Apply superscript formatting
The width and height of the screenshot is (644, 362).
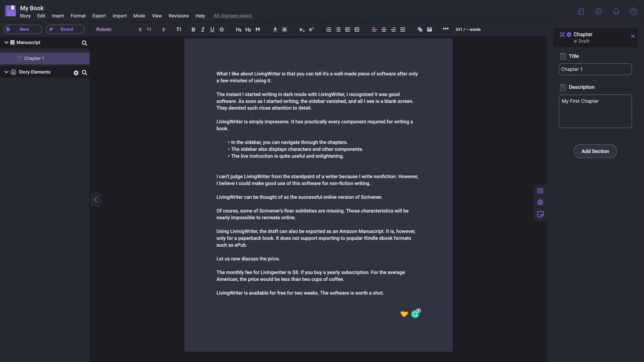click(311, 29)
